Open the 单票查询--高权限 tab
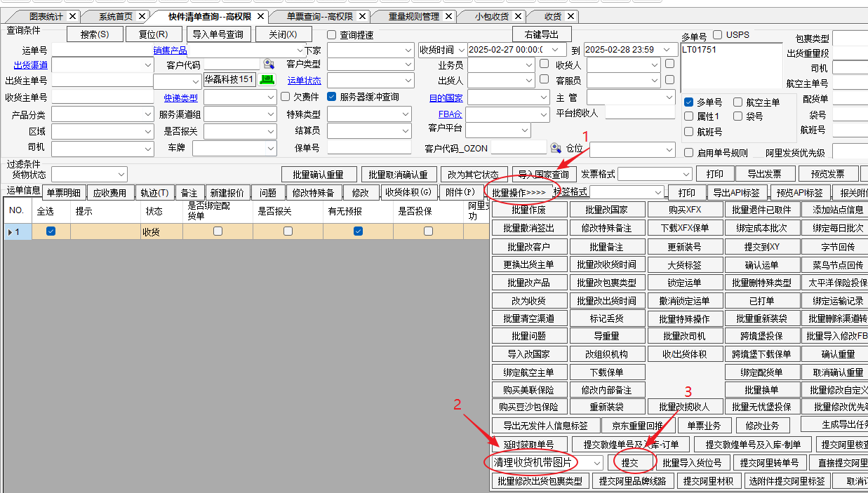Image resolution: width=868 pixels, height=493 pixels. [319, 16]
